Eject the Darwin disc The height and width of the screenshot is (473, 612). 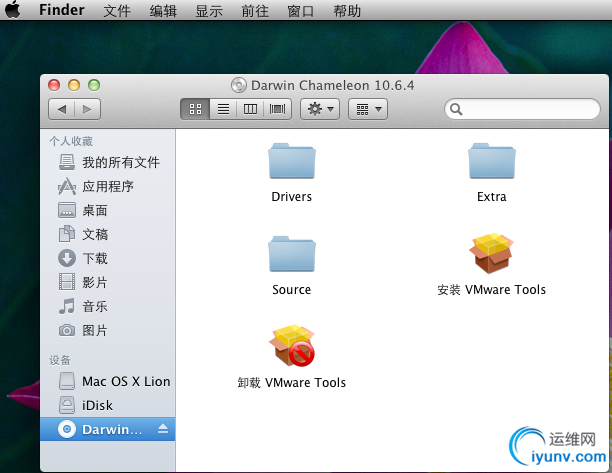click(x=163, y=429)
